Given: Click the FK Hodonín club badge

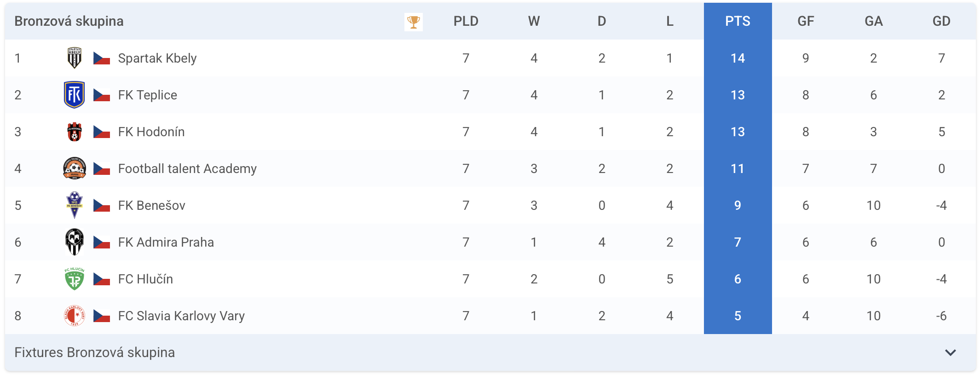Looking at the screenshot, I should pos(74,132).
